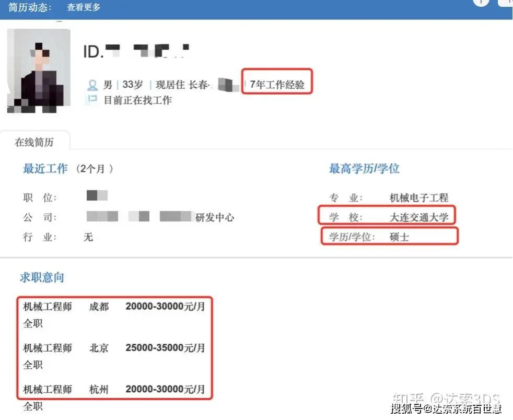Image resolution: width=513 pixels, height=420 pixels.
Task: Click the 杭州 job intention city
Action: tap(99, 389)
